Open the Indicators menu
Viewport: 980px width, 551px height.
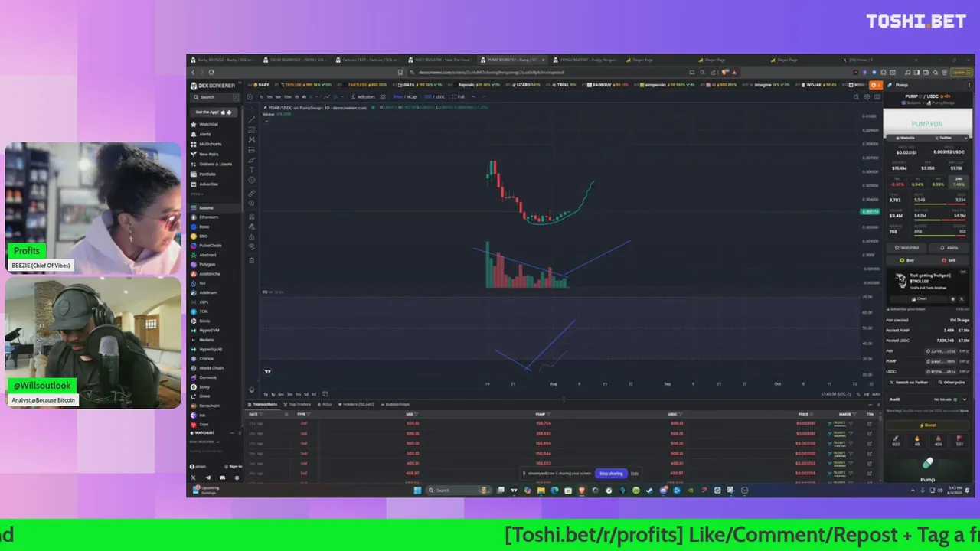click(364, 97)
